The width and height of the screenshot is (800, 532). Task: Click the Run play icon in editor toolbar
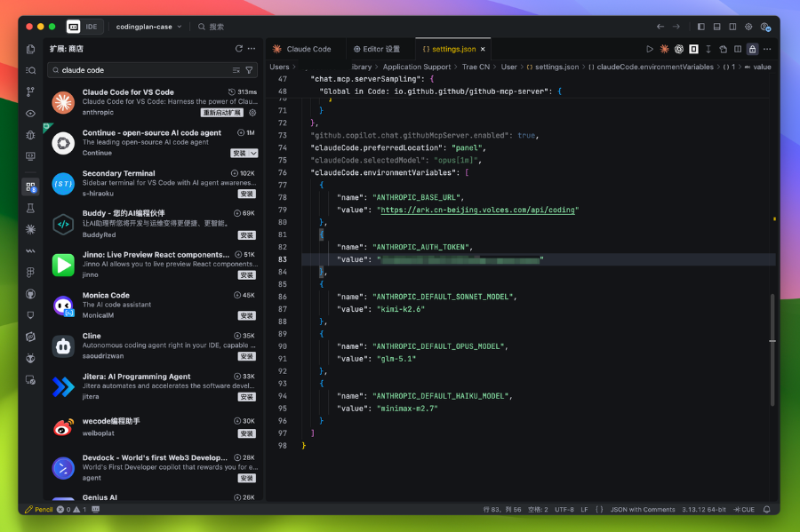tap(650, 50)
